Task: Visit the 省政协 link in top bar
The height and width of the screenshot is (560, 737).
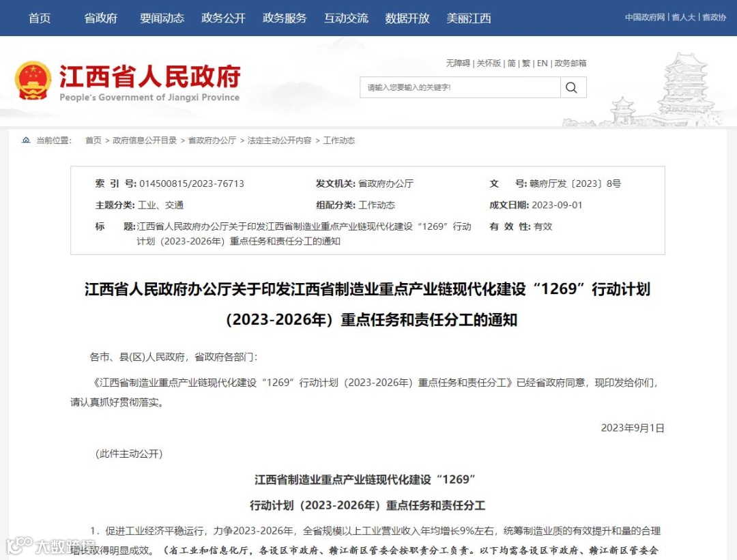Action: pos(714,17)
